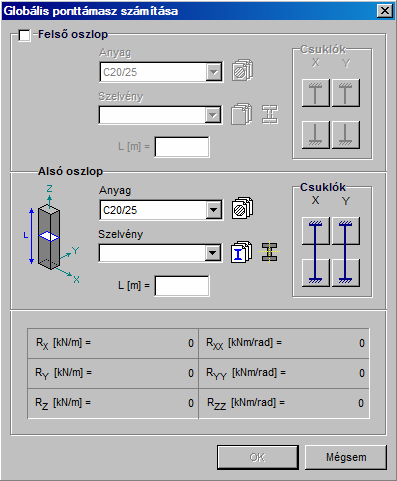
Task: Click cross-section editor icon in Felső oszlop
Action: [270, 114]
